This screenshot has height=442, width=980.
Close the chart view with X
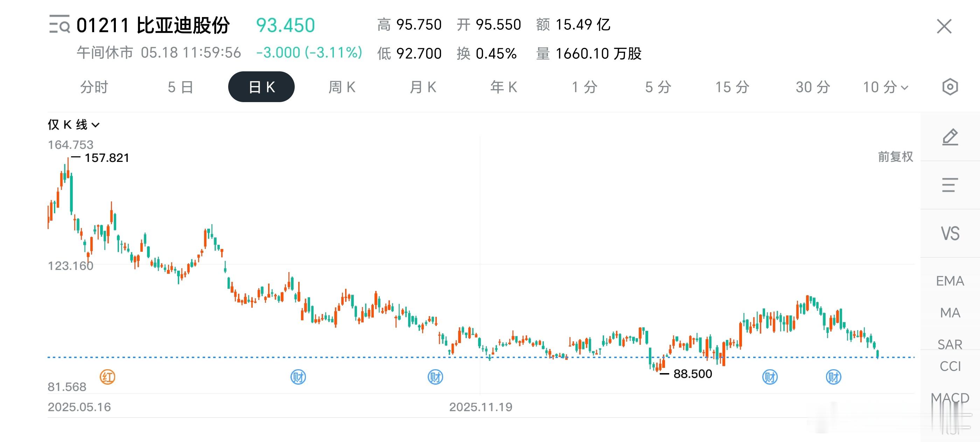pyautogui.click(x=944, y=26)
